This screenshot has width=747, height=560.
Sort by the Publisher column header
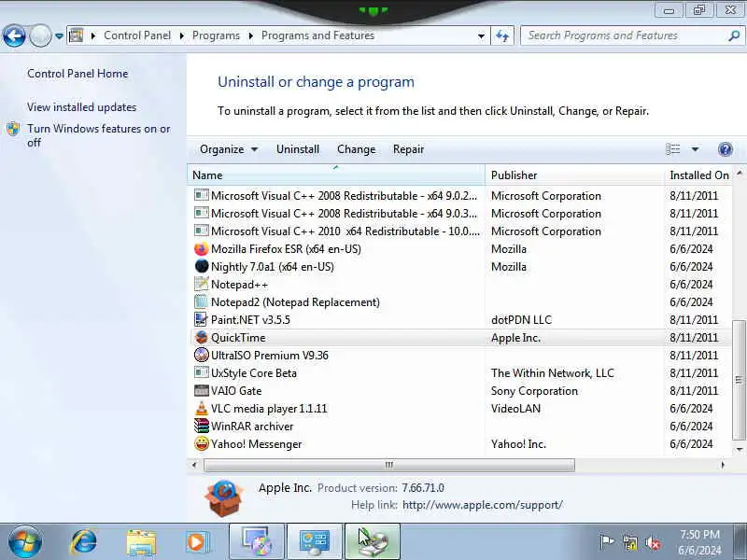pos(574,175)
